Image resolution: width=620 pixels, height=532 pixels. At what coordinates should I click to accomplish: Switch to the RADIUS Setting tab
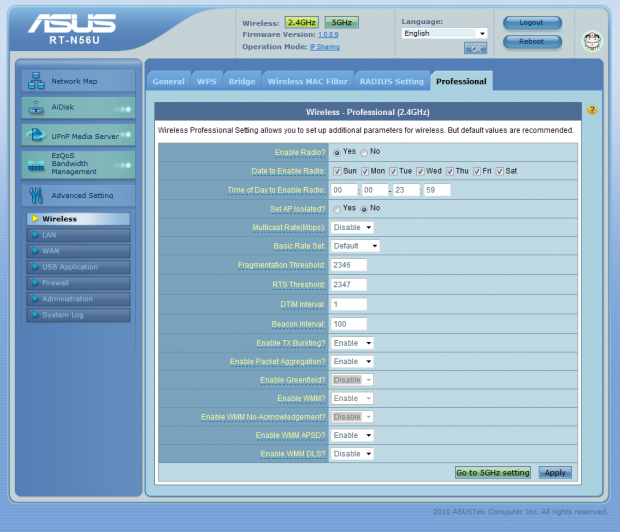tap(391, 81)
